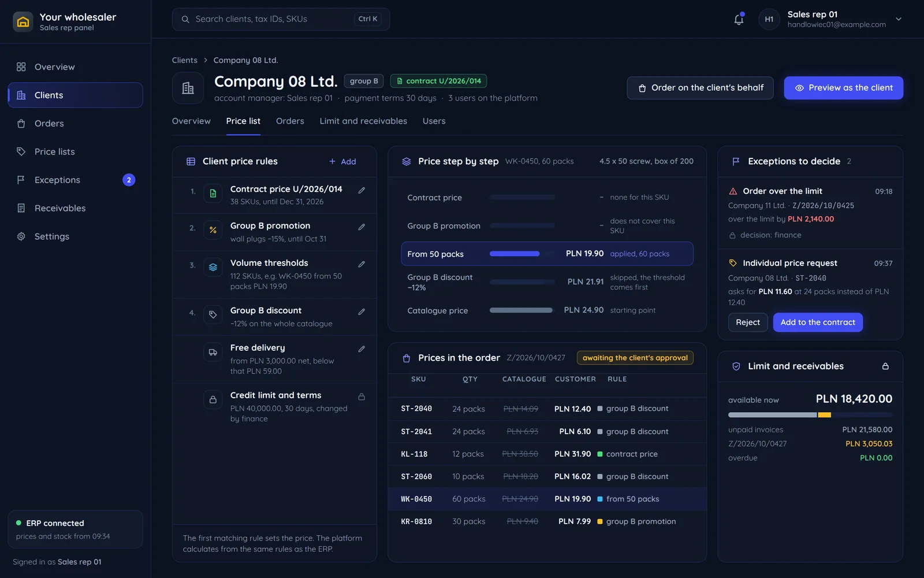Click the layers icon of Volume thresholds
Image resolution: width=924 pixels, height=578 pixels.
point(213,267)
